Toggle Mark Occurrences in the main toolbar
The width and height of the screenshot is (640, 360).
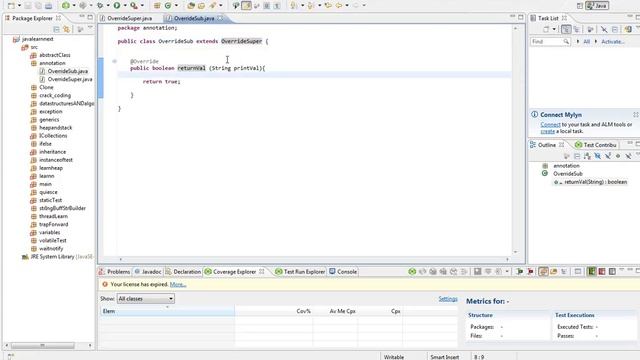246,6
